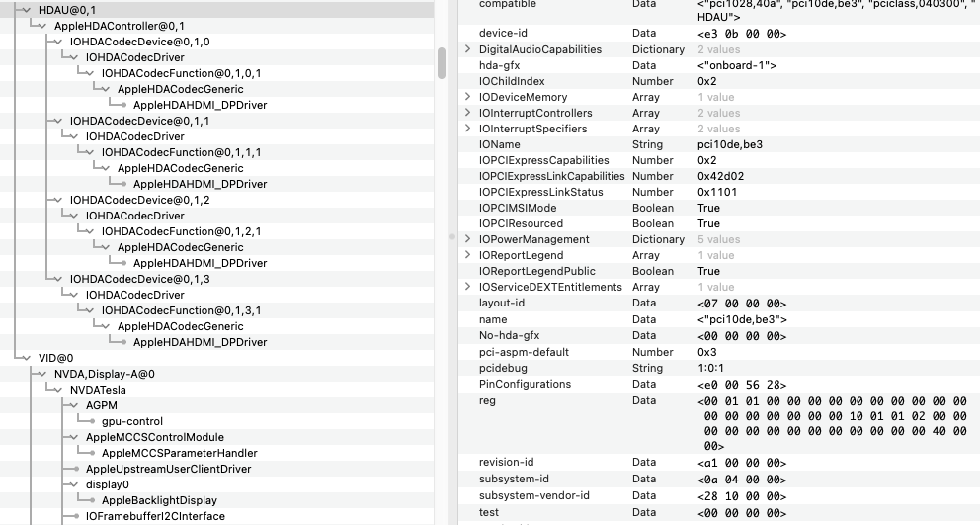Select the pcidebug value 1:0:1
This screenshot has width=980, height=525.
point(710,368)
